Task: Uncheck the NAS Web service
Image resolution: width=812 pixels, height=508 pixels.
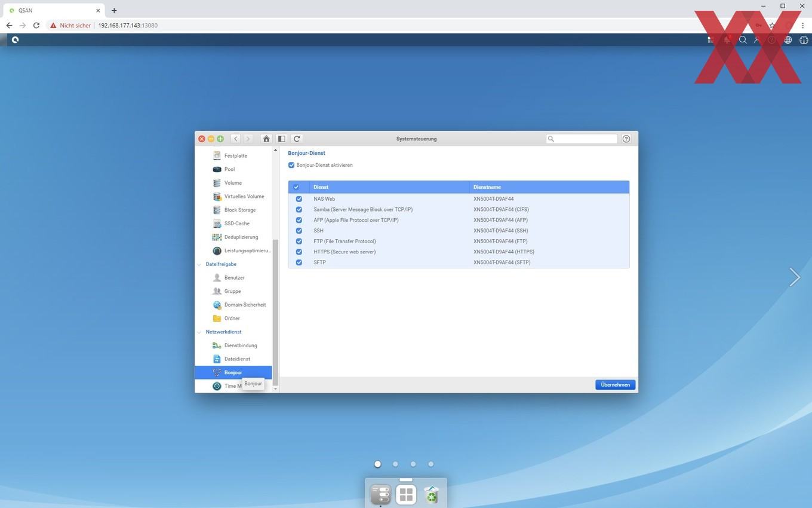Action: 299,199
